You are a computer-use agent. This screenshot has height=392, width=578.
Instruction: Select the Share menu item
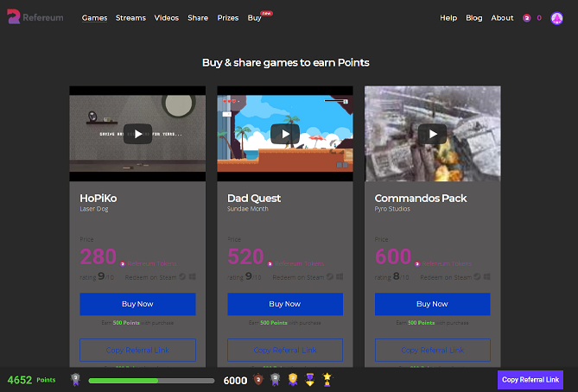198,17
